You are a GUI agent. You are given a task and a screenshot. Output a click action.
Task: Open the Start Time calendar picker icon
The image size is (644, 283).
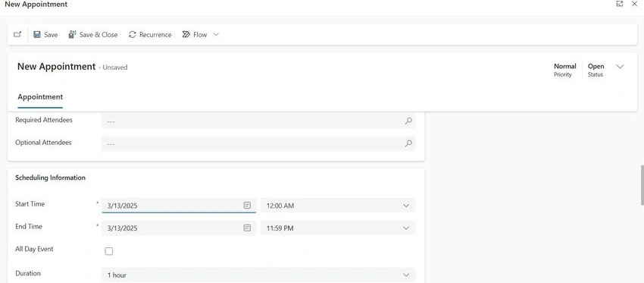point(247,206)
